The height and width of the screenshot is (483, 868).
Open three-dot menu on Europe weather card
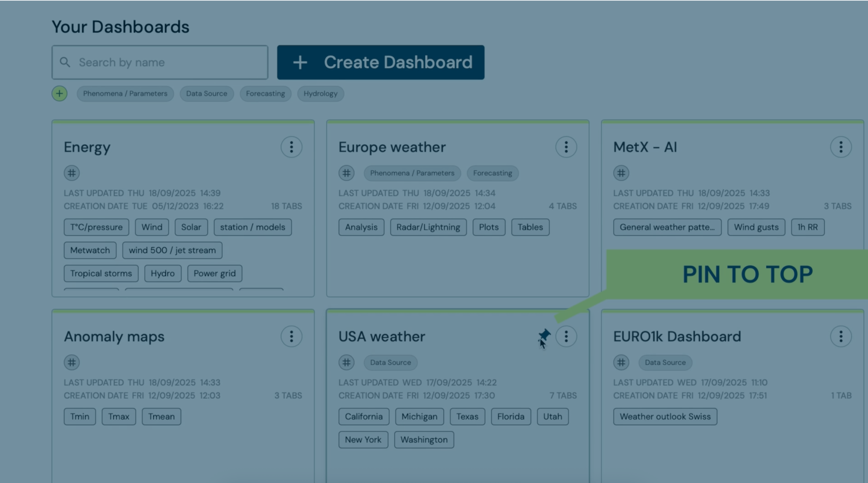(x=566, y=147)
